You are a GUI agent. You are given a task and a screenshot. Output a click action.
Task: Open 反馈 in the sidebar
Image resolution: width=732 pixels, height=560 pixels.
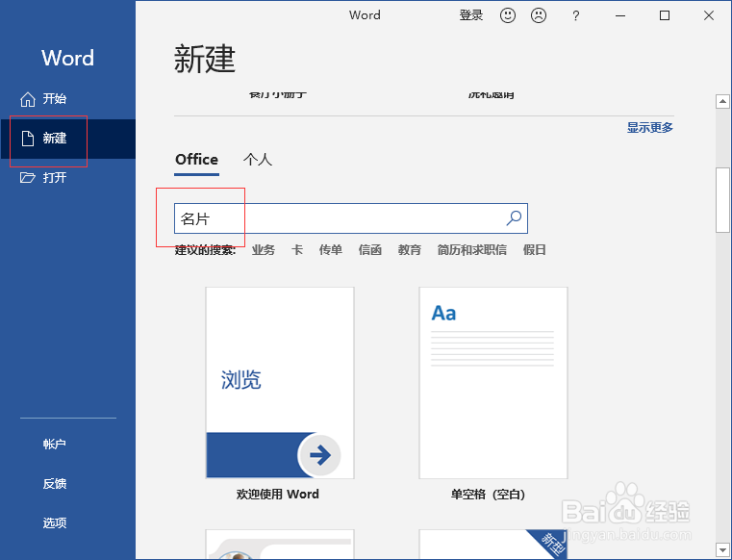[55, 483]
